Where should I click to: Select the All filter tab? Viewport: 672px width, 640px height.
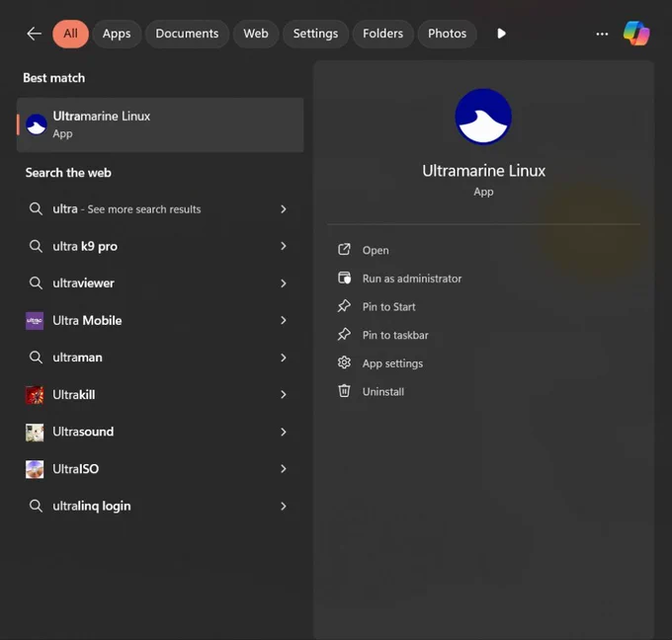71,34
